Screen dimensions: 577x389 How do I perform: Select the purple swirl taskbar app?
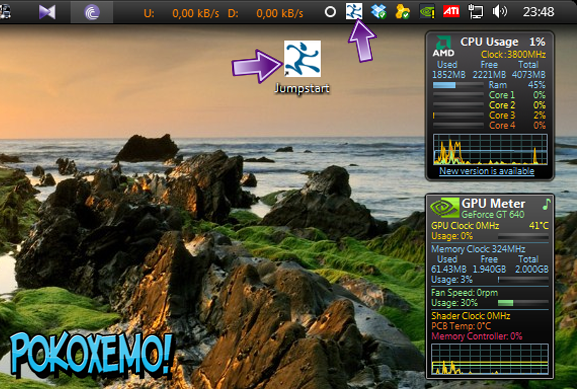(x=92, y=12)
